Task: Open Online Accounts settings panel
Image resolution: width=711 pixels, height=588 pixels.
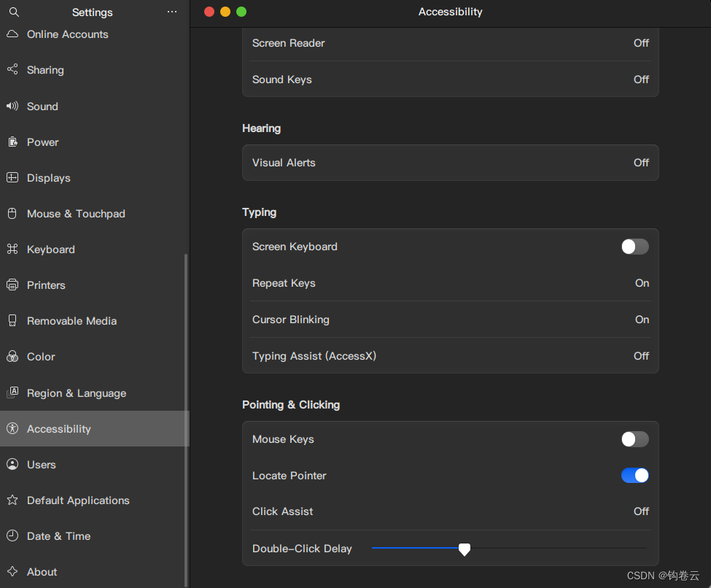Action: click(x=95, y=34)
